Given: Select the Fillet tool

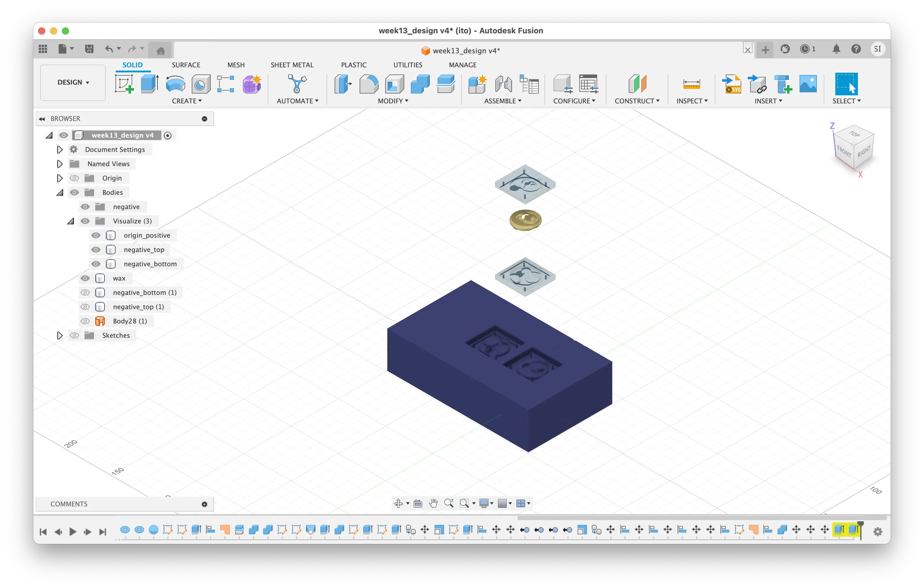Looking at the screenshot, I should pyautogui.click(x=369, y=84).
